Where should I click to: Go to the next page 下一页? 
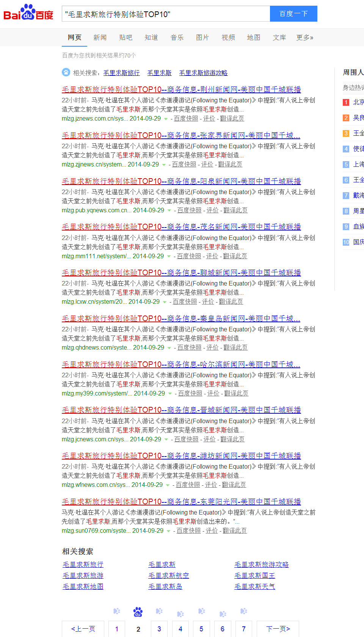pyautogui.click(x=278, y=629)
